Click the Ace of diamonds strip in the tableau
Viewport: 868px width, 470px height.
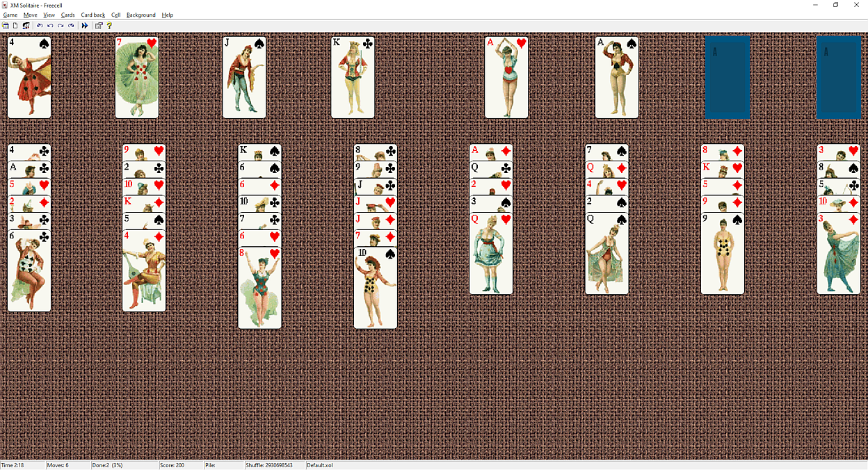click(x=491, y=152)
